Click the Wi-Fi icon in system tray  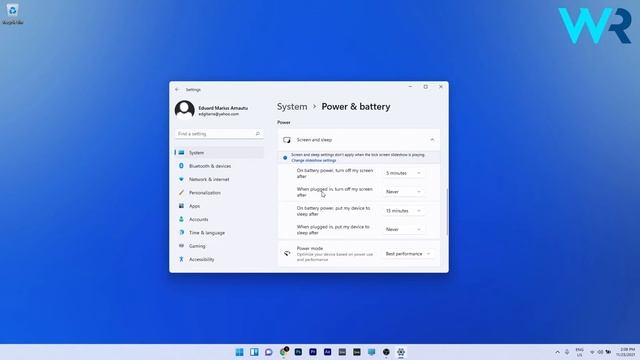click(x=592, y=352)
